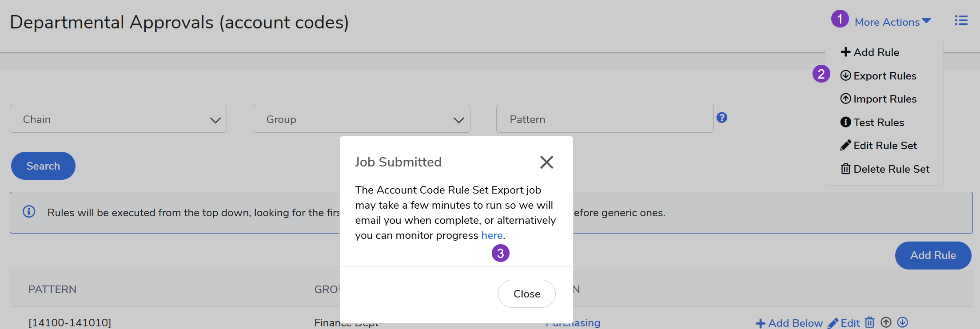Image resolution: width=980 pixels, height=329 pixels.
Task: Click the move up arrow icon in rule row
Action: (x=886, y=322)
